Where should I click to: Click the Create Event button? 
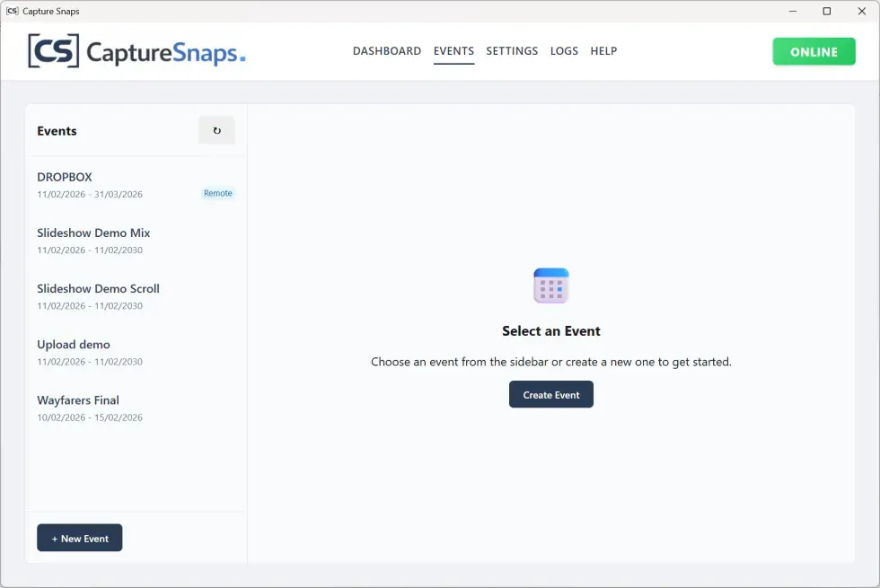pyautogui.click(x=550, y=394)
